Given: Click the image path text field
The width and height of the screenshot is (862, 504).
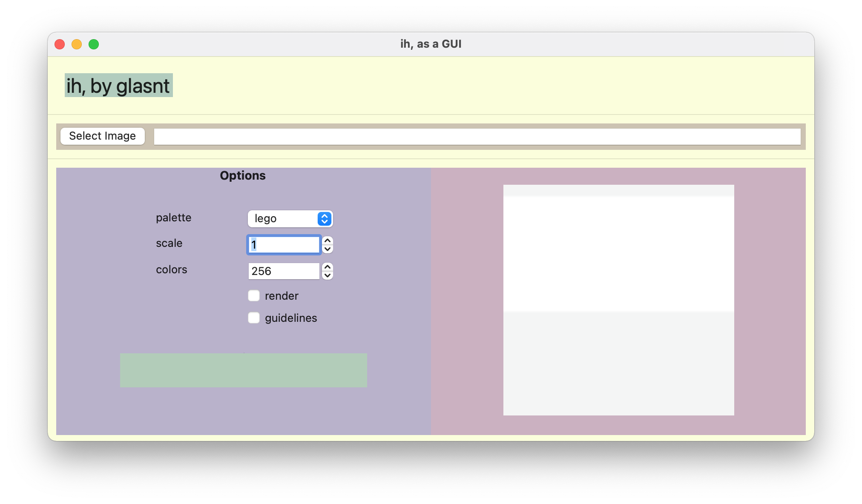Looking at the screenshot, I should point(477,137).
